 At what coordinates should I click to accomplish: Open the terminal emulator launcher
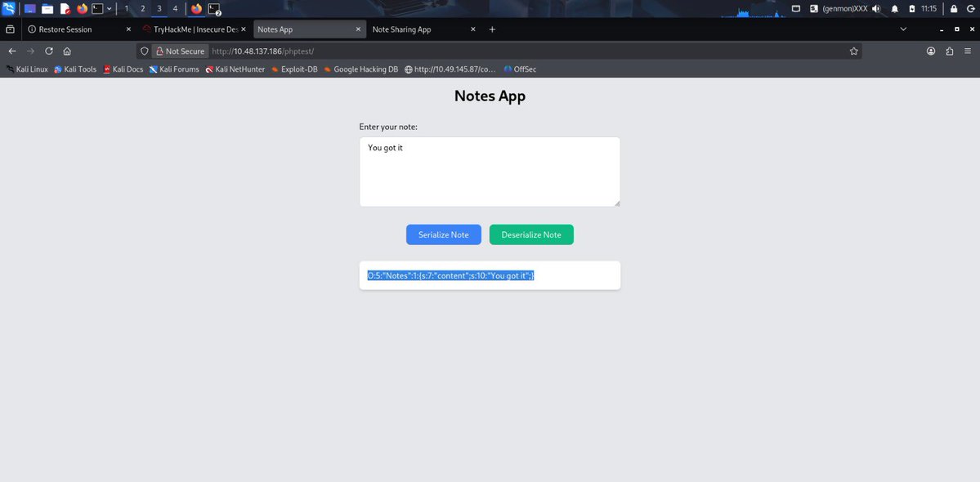97,9
